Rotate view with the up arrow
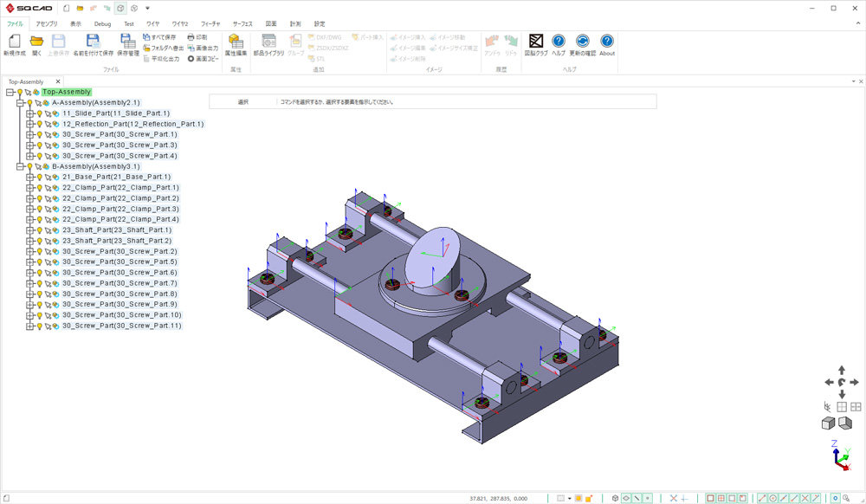This screenshot has width=866, height=504. 842,370
